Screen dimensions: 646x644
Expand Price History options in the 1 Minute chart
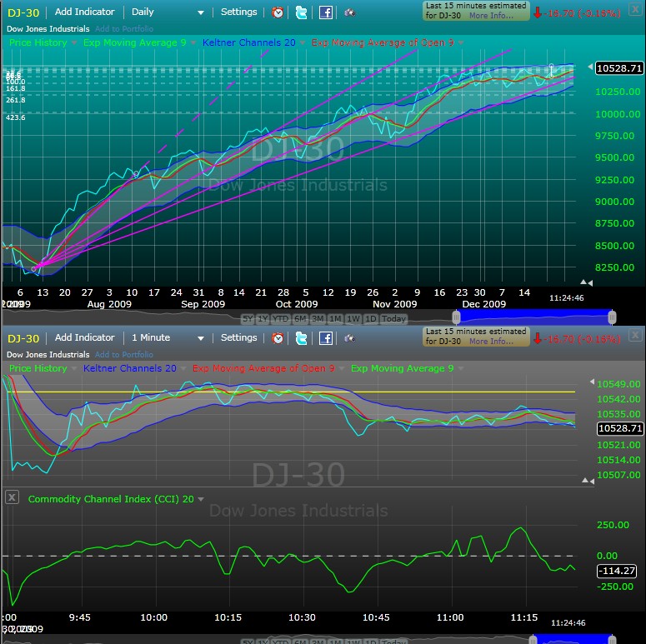tap(74, 368)
